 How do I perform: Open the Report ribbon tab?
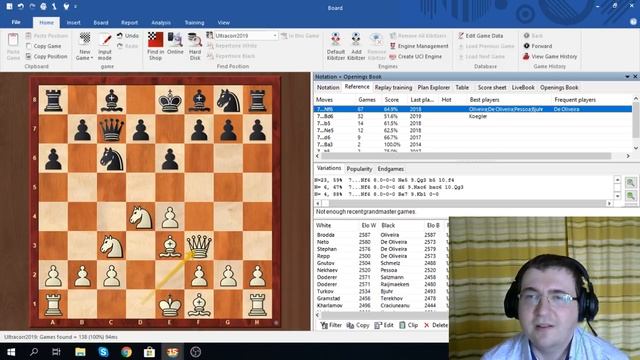click(129, 23)
